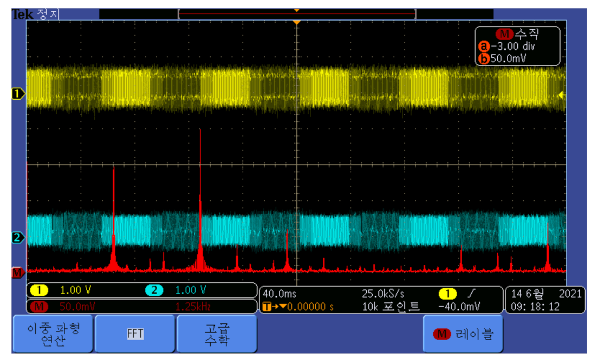This screenshot has width=598, height=364.
Task: Open the 고급 수학 advanced math menu
Action: coord(217,334)
